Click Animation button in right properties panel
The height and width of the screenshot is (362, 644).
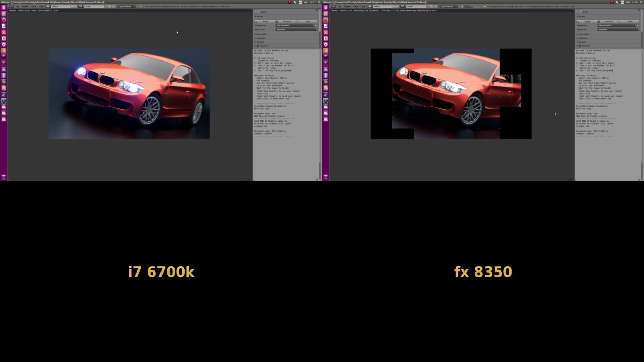(x=608, y=21)
